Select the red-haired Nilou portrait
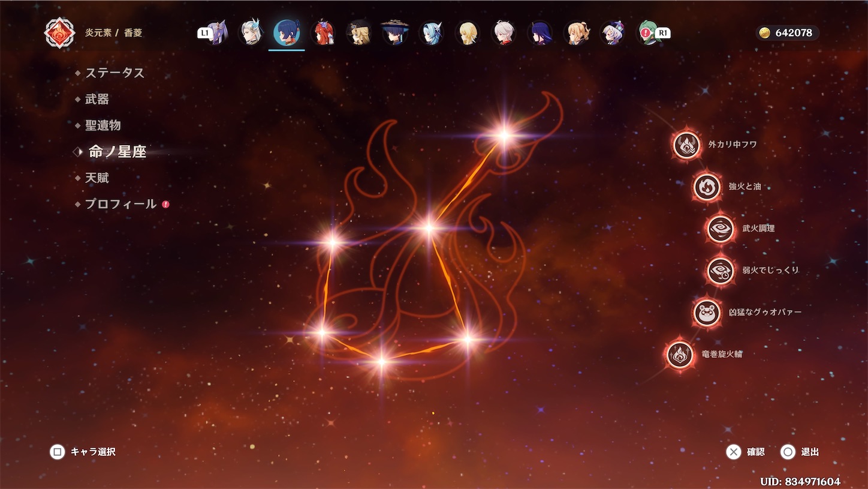Screen dimensions: 868x489 323,32
